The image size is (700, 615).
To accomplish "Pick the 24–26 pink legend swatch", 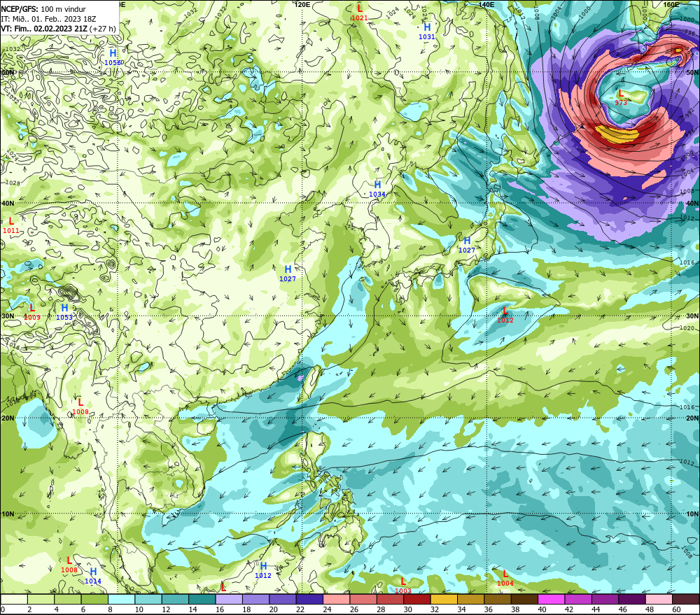I will [337, 599].
